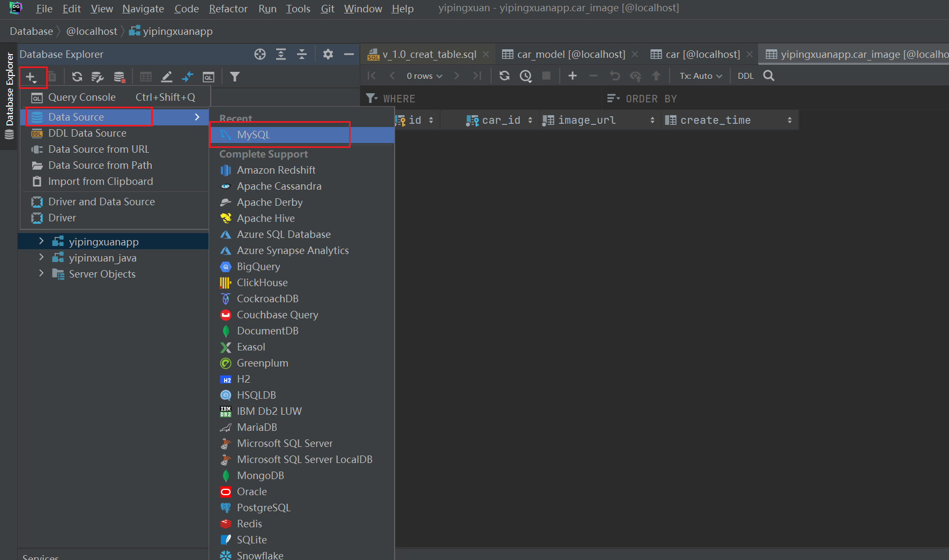This screenshot has width=949, height=560.
Task: Click the @localhost breadcrumb
Action: pyautogui.click(x=92, y=31)
